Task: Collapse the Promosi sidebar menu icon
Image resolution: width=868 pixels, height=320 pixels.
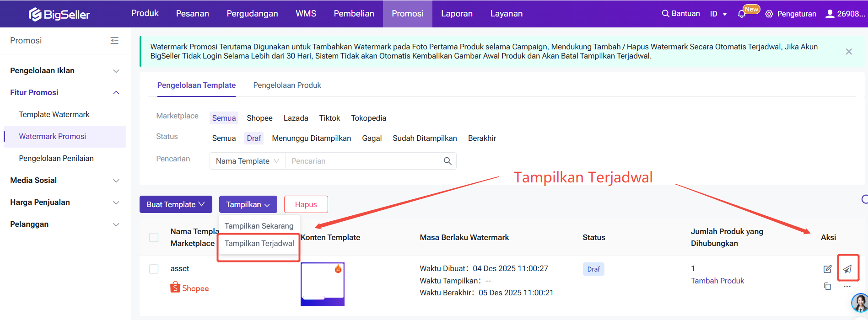Action: click(x=114, y=41)
